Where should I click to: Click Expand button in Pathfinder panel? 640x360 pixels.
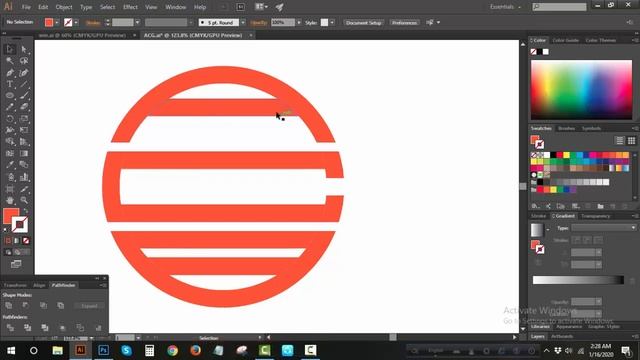pos(89,306)
